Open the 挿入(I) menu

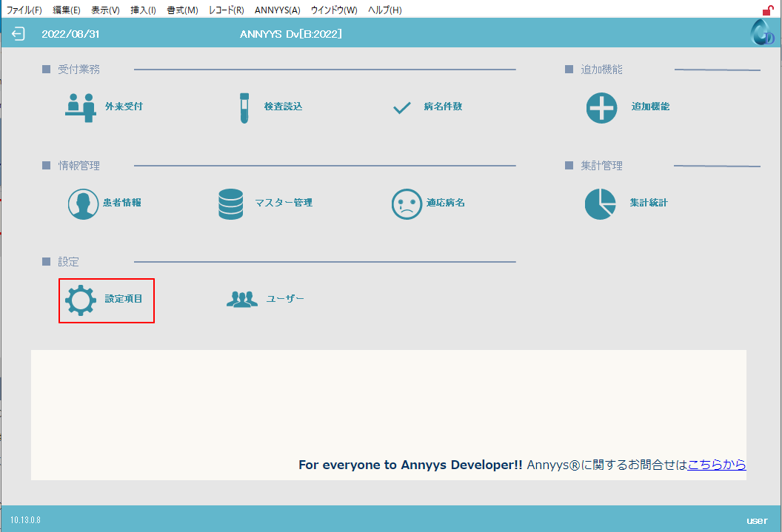pyautogui.click(x=143, y=10)
